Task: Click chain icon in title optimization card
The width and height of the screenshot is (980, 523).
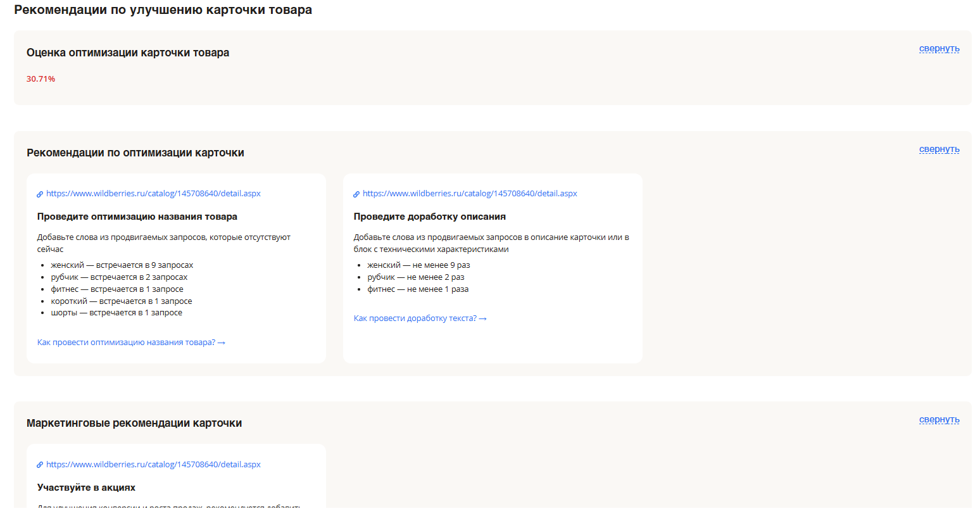Action: (40, 194)
